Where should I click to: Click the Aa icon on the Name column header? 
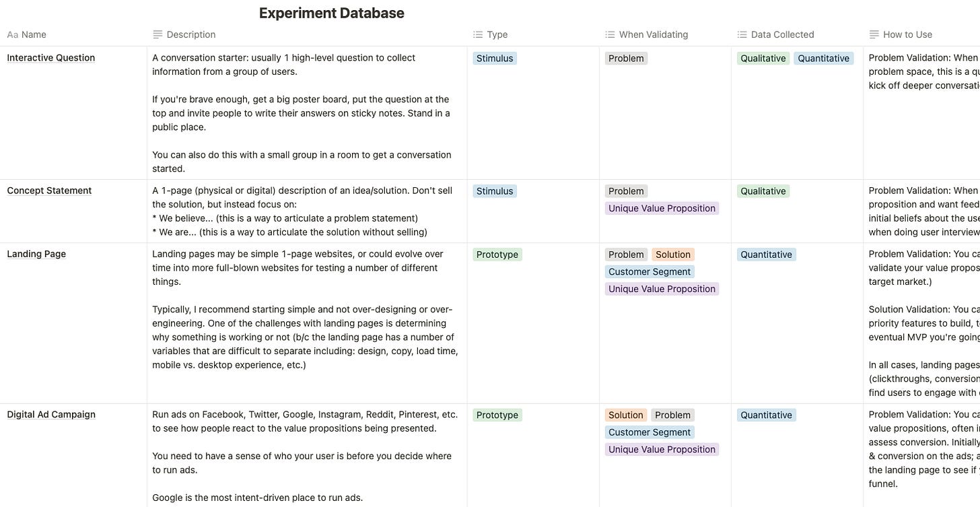[11, 34]
